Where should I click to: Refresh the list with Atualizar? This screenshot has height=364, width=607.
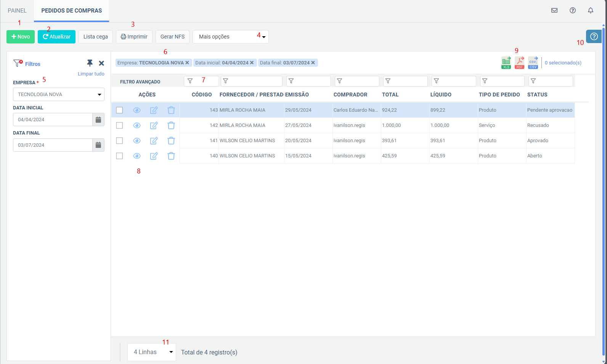[x=56, y=37]
